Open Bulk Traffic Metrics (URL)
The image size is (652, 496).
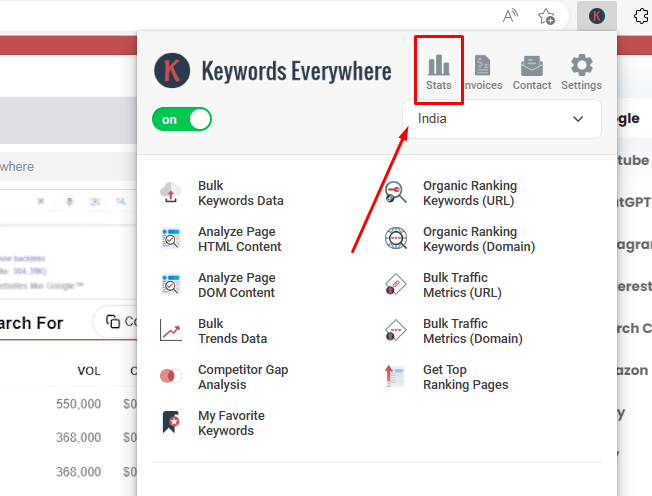coord(462,285)
